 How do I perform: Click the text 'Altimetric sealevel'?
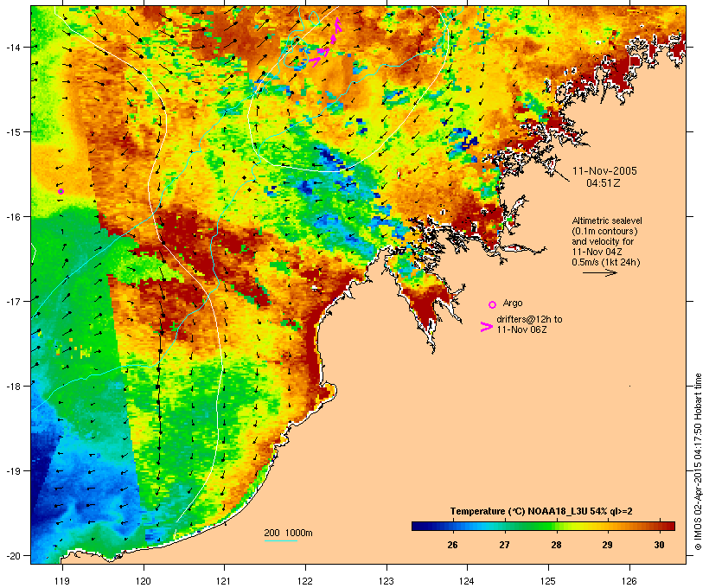[607, 220]
